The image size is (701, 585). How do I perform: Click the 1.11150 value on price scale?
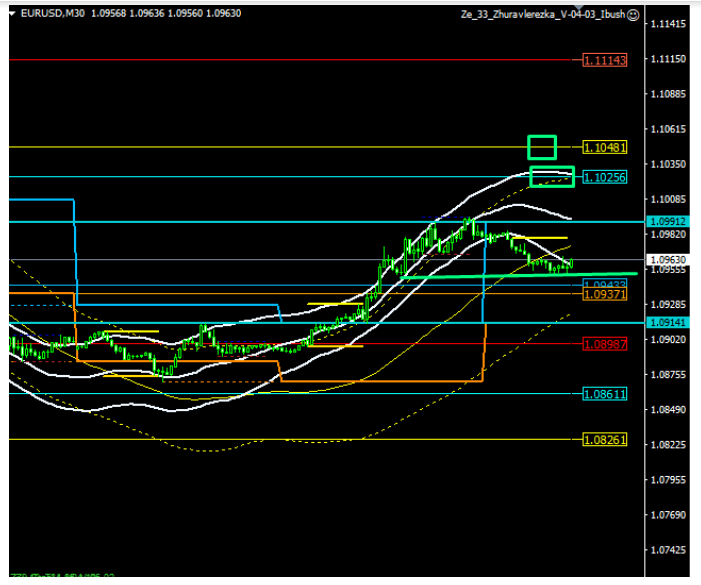(668, 59)
